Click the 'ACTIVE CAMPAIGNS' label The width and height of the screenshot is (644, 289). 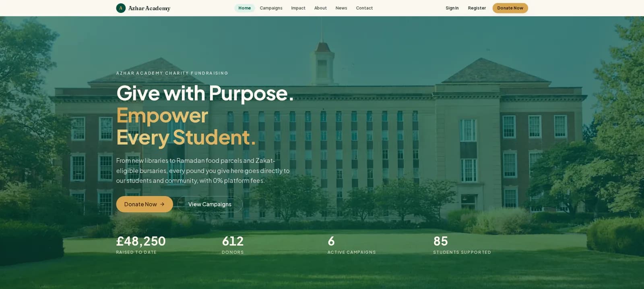[x=351, y=252]
